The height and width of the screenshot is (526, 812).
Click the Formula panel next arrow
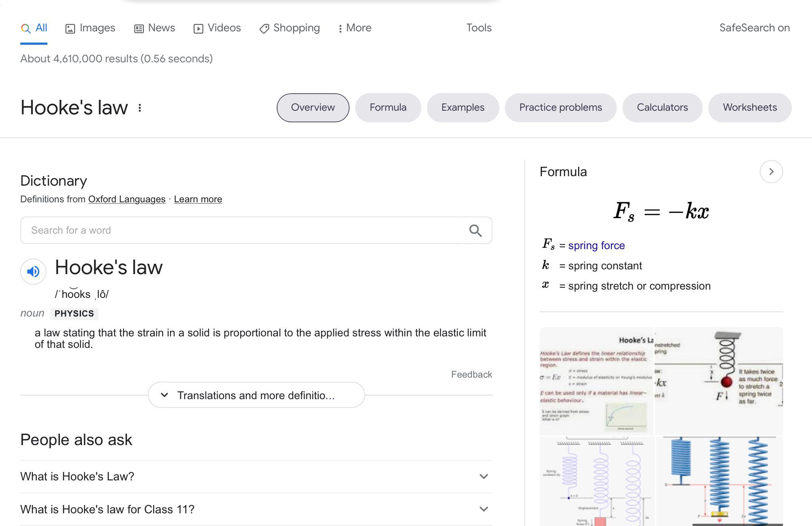coord(771,172)
